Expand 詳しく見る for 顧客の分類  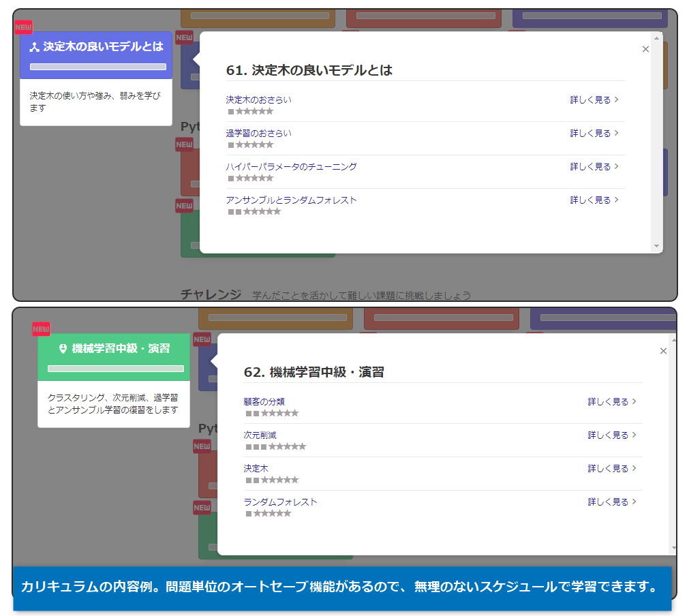[612, 401]
